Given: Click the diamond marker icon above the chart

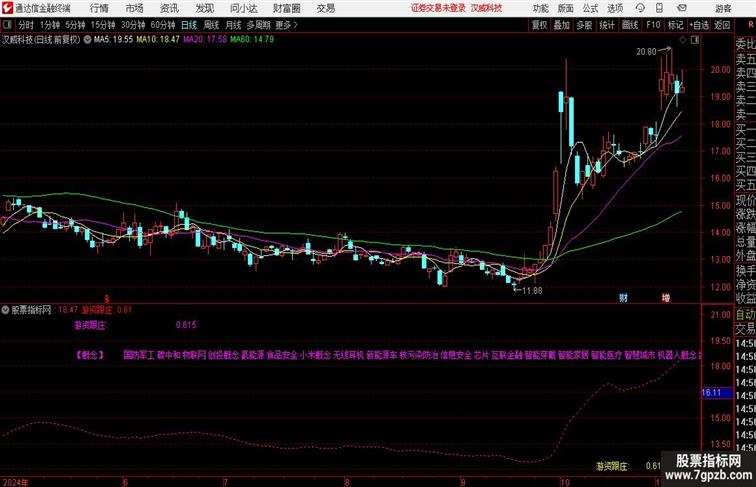Looking at the screenshot, I should click(682, 40).
